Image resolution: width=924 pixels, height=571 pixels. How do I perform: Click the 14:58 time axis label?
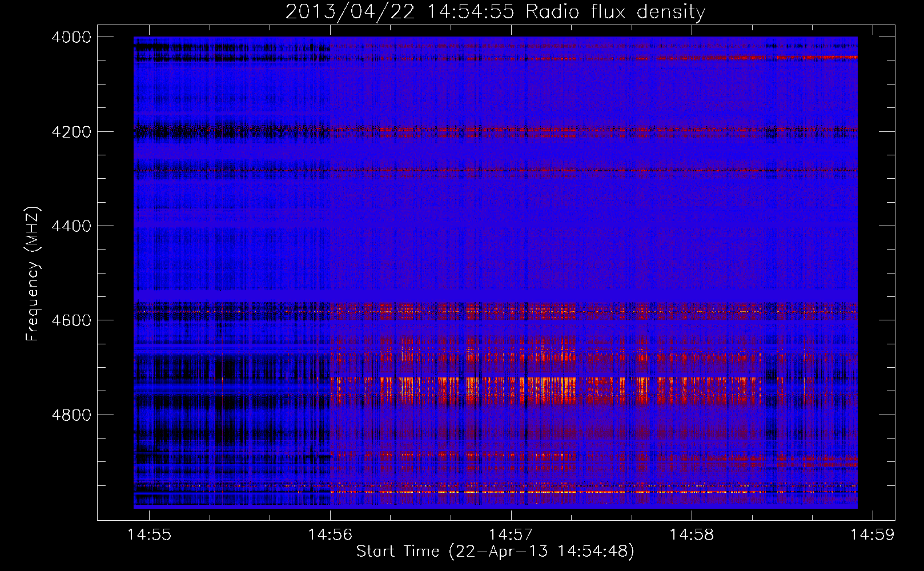pos(692,535)
